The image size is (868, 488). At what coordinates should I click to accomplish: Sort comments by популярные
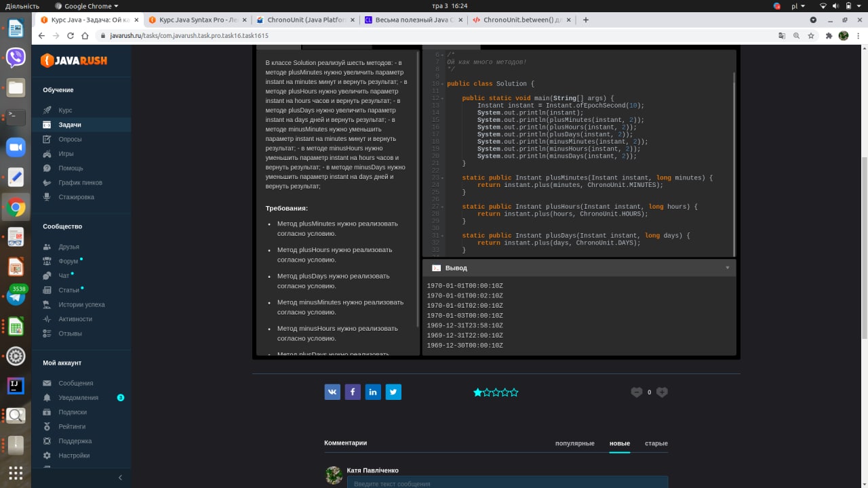pyautogui.click(x=574, y=443)
